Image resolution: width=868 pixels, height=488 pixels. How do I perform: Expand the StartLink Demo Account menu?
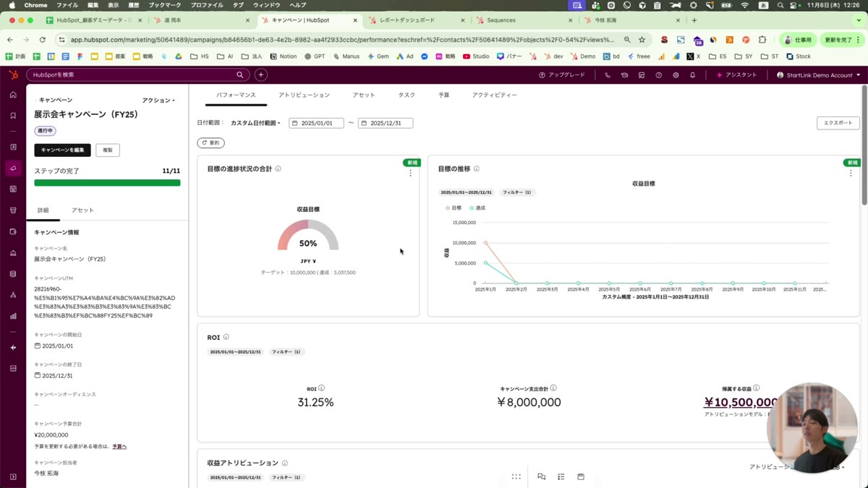pyautogui.click(x=819, y=75)
